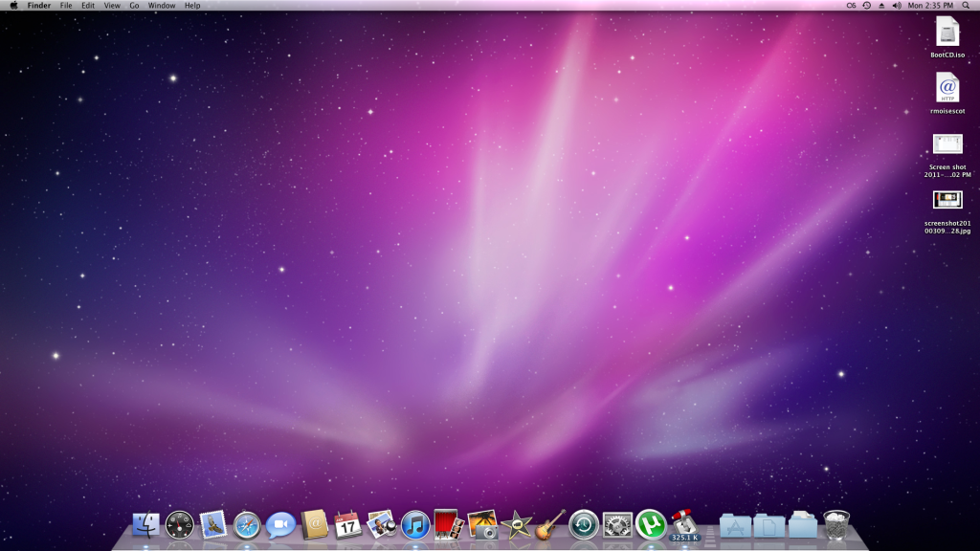The height and width of the screenshot is (551, 980).
Task: Open Time Machine in the Dock
Action: tap(584, 525)
